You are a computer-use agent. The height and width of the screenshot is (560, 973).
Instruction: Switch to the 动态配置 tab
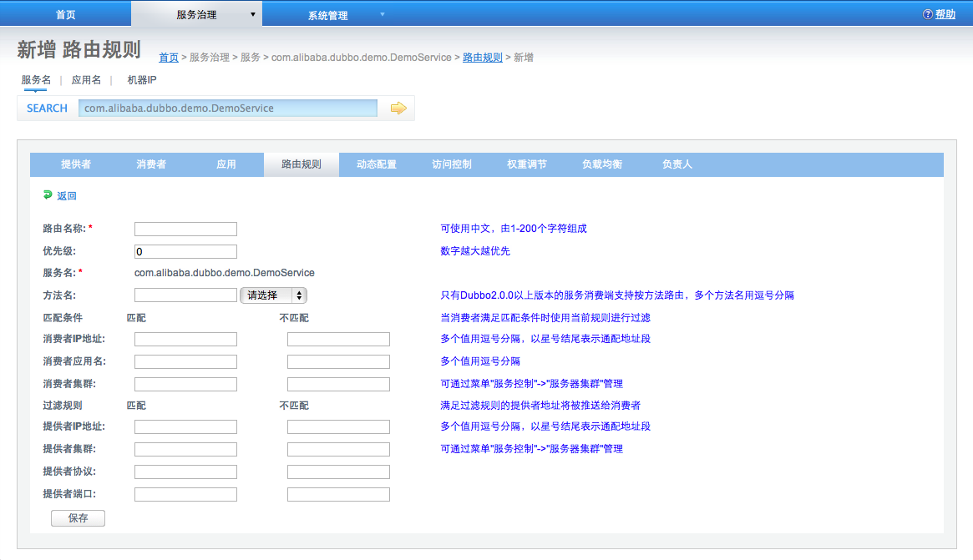(x=376, y=164)
